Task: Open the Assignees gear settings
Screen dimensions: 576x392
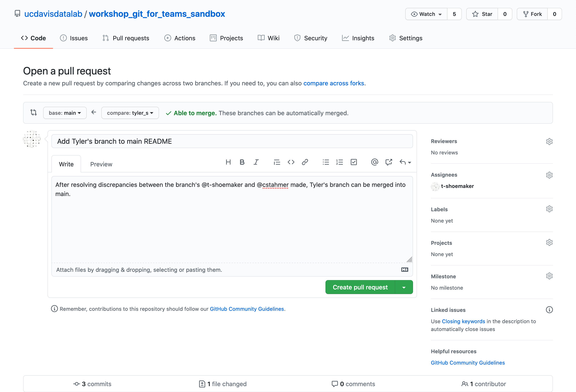Action: (x=549, y=175)
